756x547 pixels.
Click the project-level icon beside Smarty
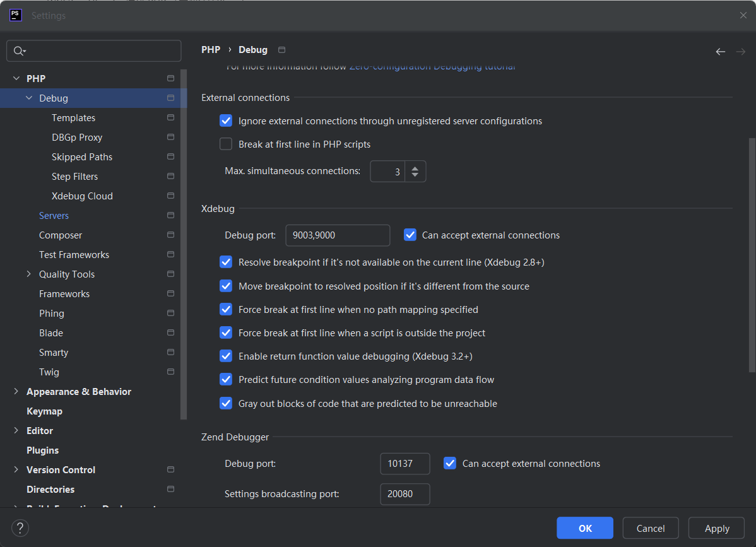tap(170, 352)
